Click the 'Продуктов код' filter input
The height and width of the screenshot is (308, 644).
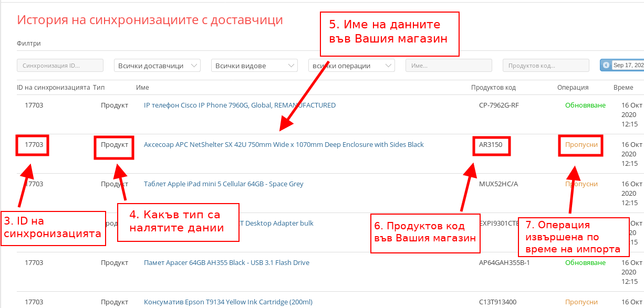point(545,66)
